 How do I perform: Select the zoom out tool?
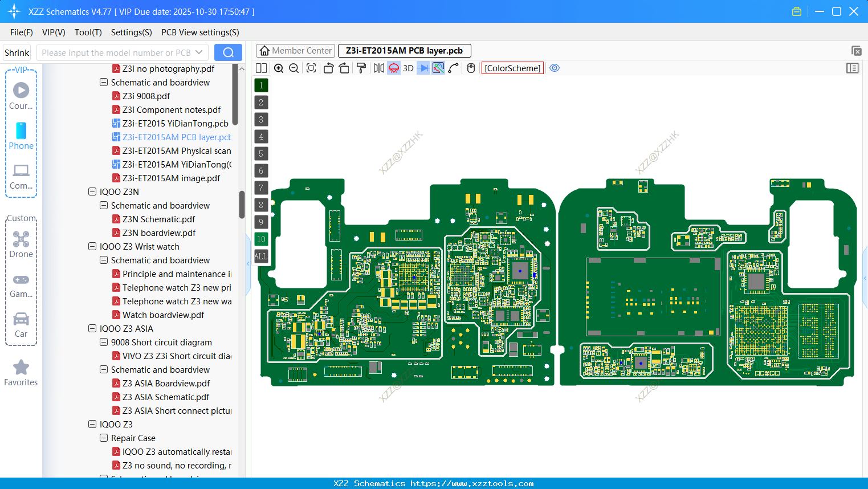tap(294, 68)
